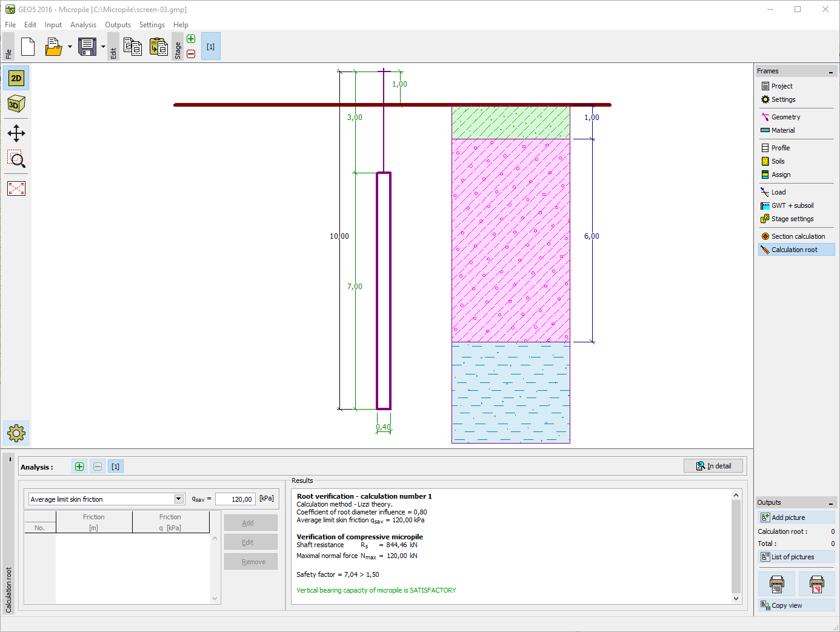This screenshot has width=840, height=632.
Task: Expand the Open file dropdown arrow
Action: tap(70, 47)
